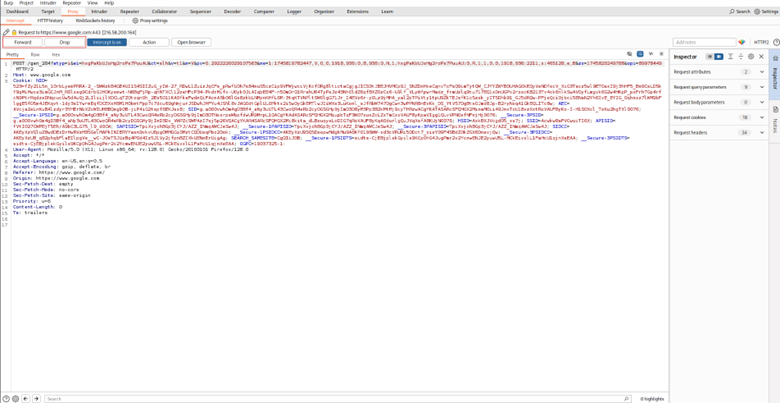Viewport: 780px width, 403px height.
Task: Open Inspector settings gear icon
Action: (751, 57)
